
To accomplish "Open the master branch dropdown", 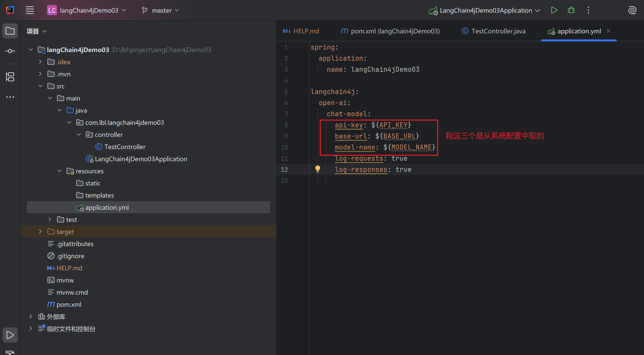I will pyautogui.click(x=160, y=10).
